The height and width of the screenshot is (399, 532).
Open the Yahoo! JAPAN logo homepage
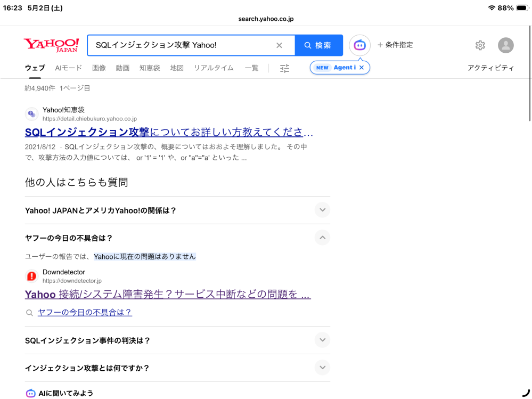coord(51,45)
